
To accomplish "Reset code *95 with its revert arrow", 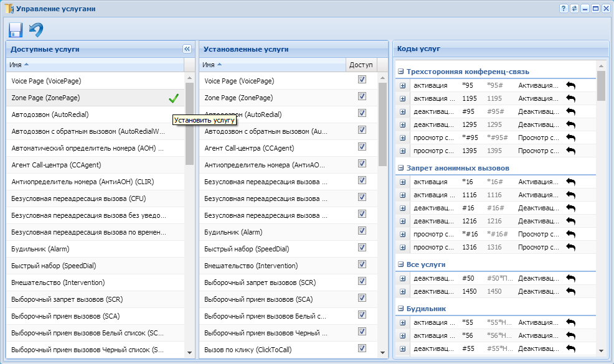I will (570, 85).
